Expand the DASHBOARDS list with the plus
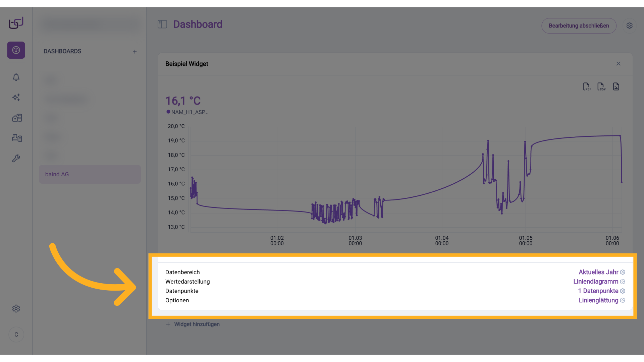 (x=135, y=52)
